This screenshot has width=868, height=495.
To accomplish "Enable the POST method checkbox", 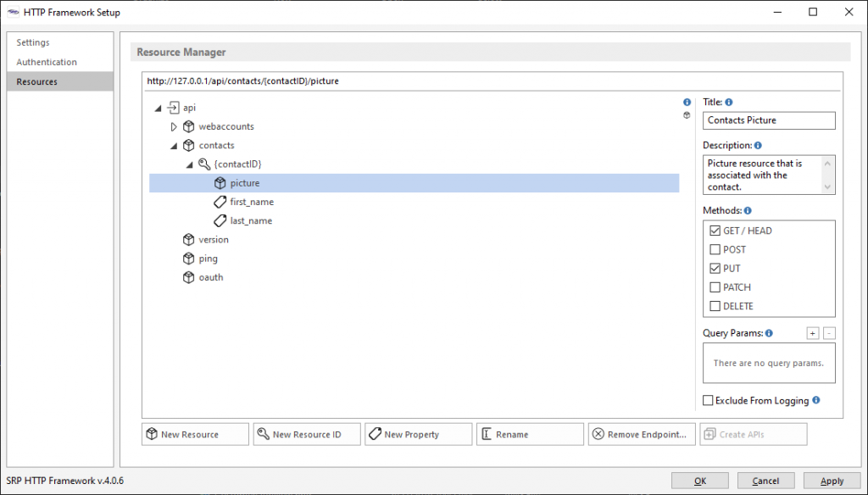I will point(713,249).
